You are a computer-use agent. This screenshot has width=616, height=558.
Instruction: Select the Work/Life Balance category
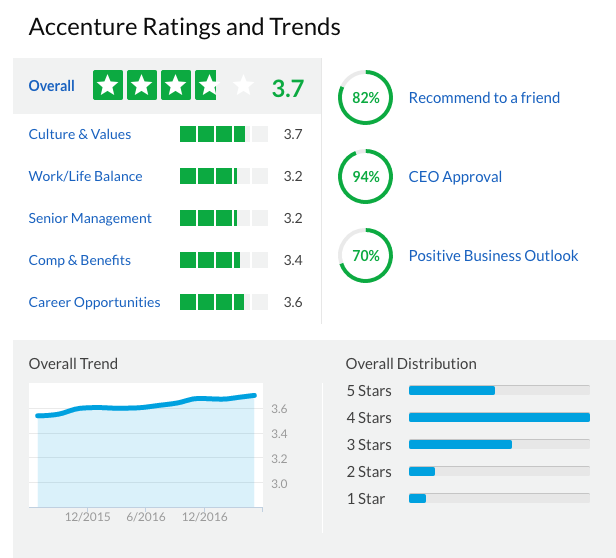coord(85,176)
